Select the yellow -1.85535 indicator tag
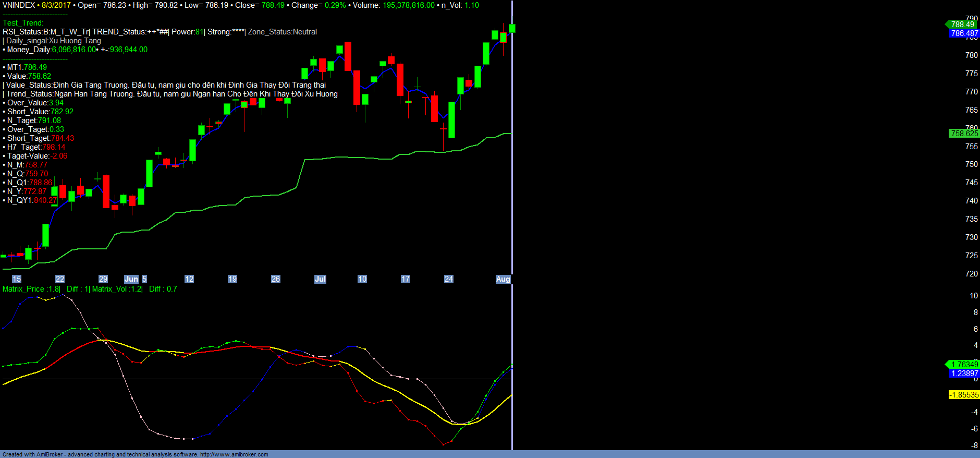980x458 pixels. (964, 395)
